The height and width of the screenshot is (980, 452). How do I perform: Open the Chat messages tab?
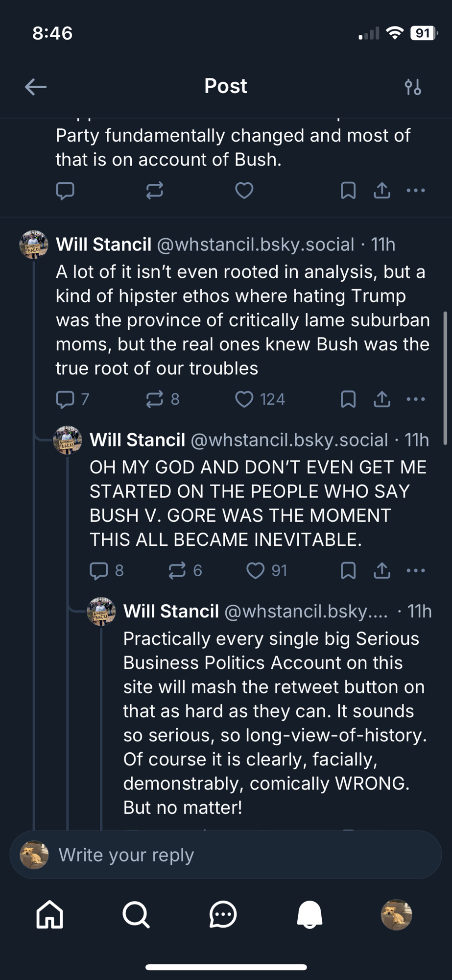point(223,914)
